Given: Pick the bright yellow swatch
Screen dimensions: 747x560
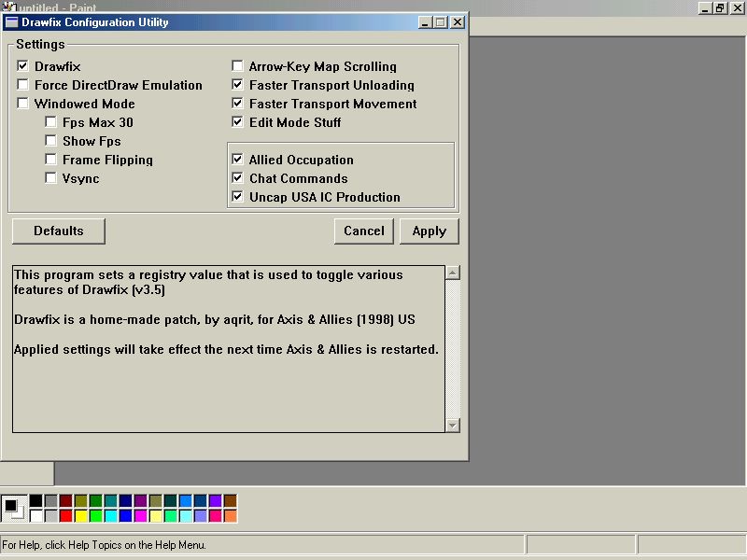Looking at the screenshot, I should (x=81, y=516).
